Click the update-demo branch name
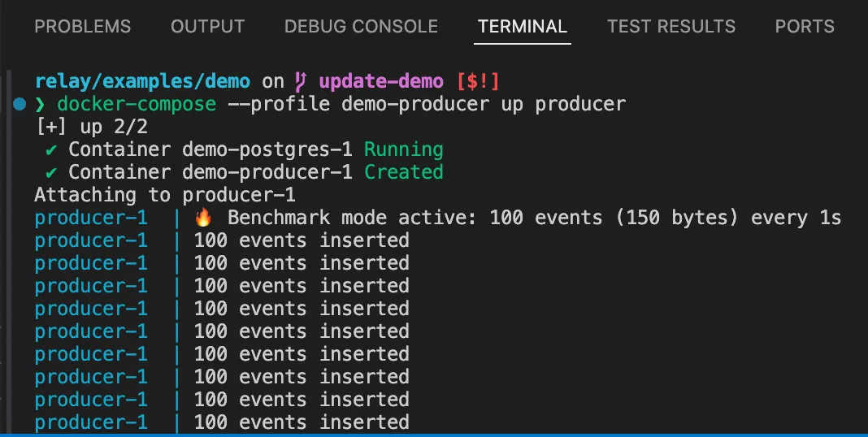Viewport: 868px width, 437px height. [x=381, y=81]
